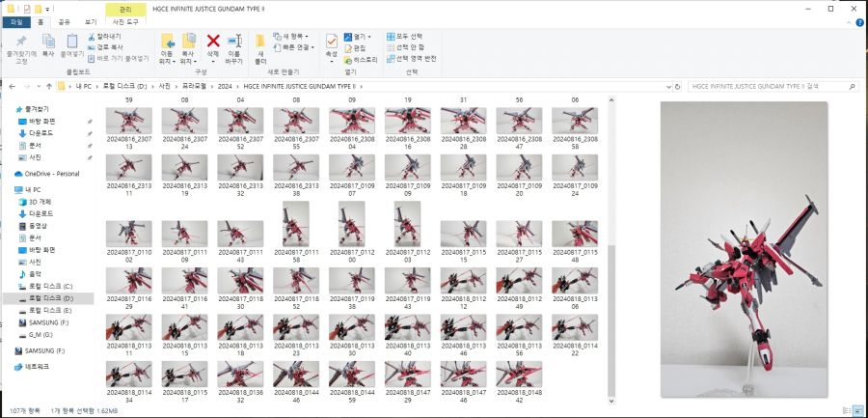The image size is (868, 418).
Task: Switch to the 홈 (Home) ribbon tab
Action: pos(40,22)
